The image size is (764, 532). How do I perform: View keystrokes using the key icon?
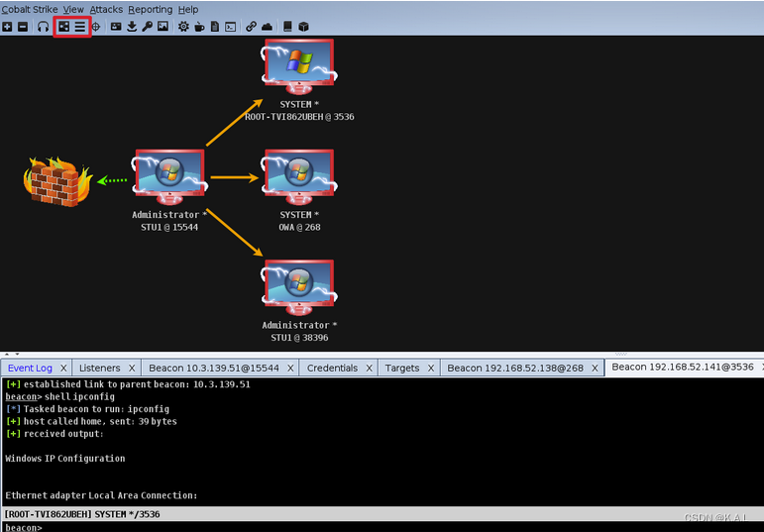pos(147,27)
